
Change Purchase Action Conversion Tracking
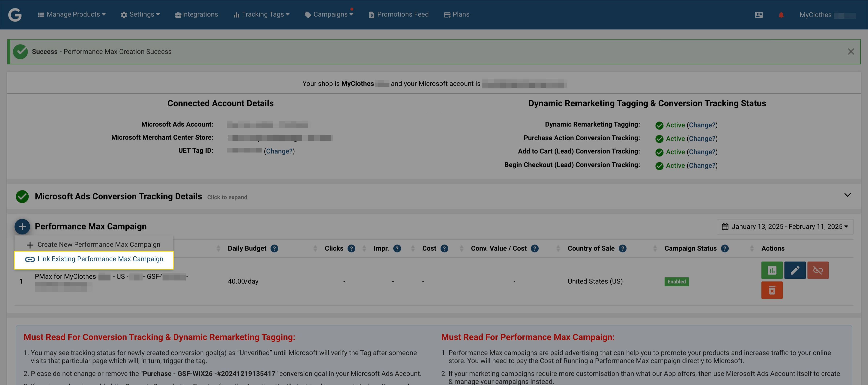tap(702, 139)
